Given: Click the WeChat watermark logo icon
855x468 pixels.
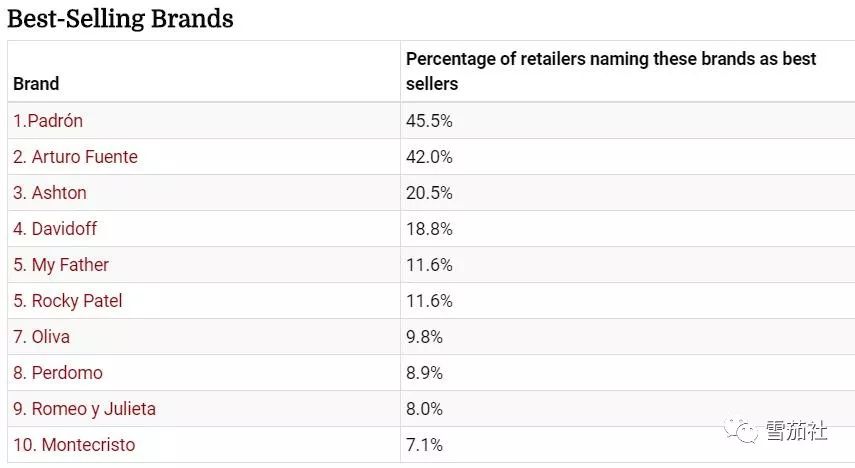Looking at the screenshot, I should click(x=744, y=431).
